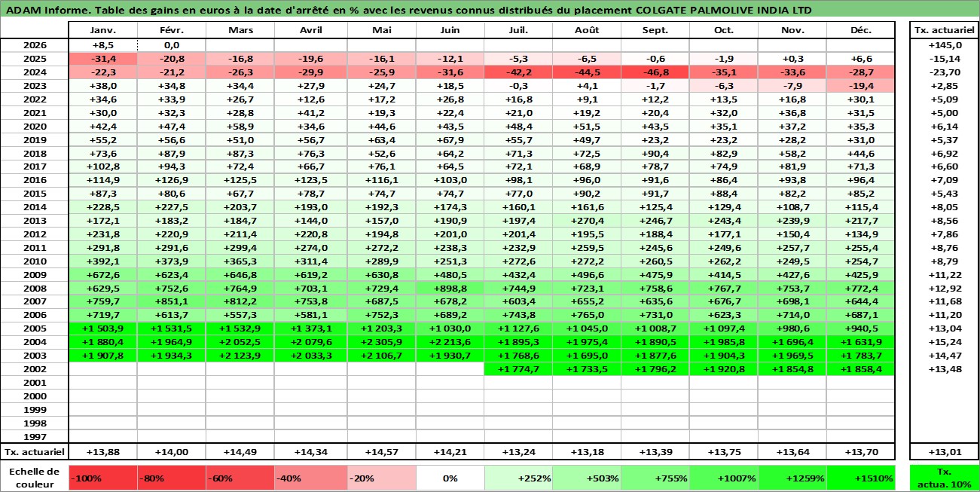The image size is (980, 492).
Task: Click the +1510% bright green scale swatch
Action: tap(861, 478)
